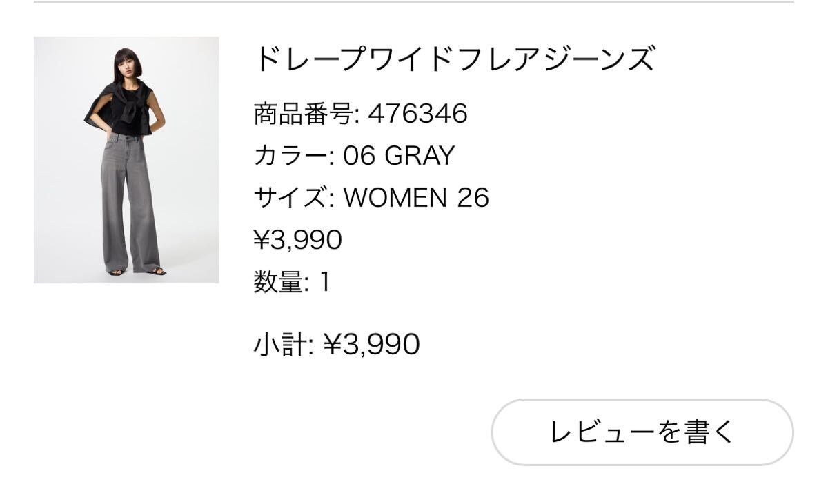This screenshot has width=828, height=504.
Task: Click the gray divider bar at the very top
Action: 414,3
